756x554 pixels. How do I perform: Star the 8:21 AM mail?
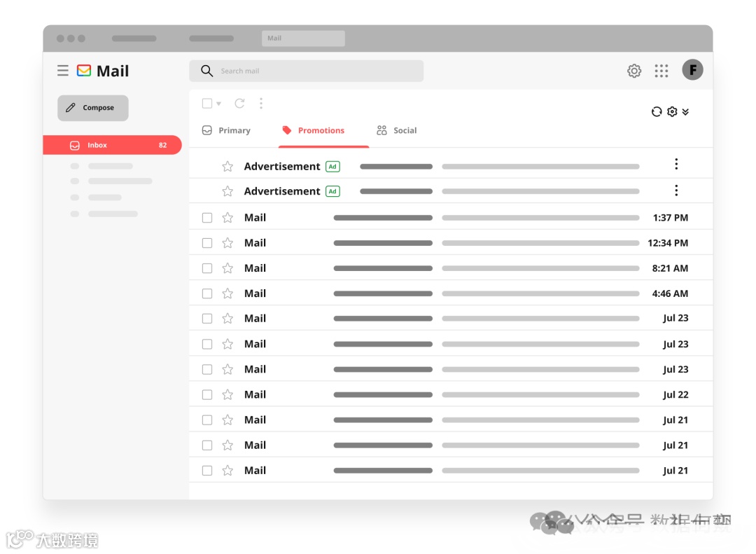tap(227, 268)
